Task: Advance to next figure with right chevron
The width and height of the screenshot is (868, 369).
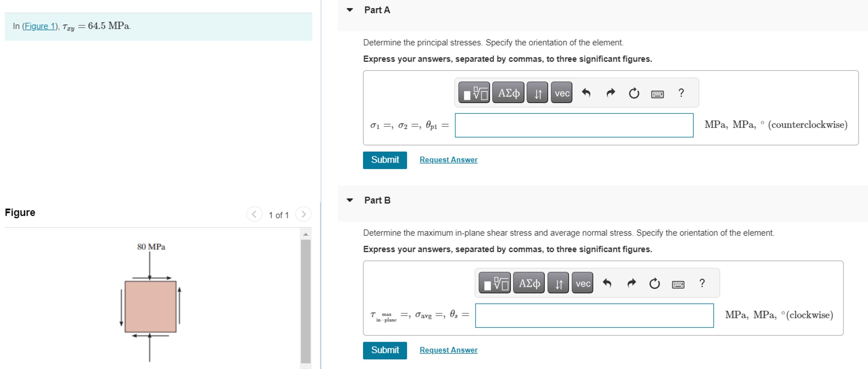Action: (x=304, y=214)
